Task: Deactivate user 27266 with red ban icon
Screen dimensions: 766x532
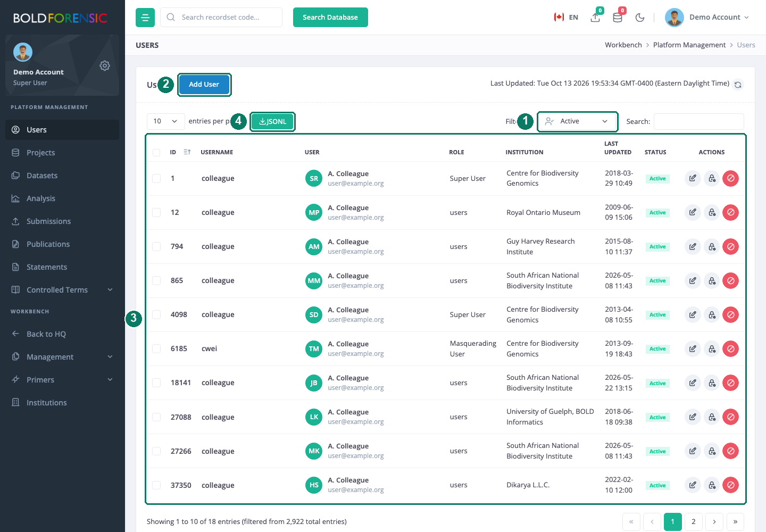Action: click(x=731, y=451)
